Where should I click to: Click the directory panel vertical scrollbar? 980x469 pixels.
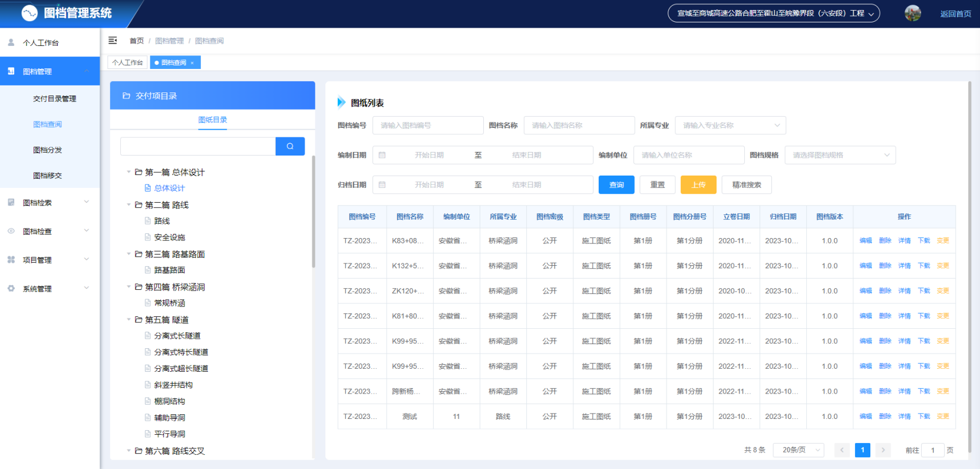pos(314,211)
